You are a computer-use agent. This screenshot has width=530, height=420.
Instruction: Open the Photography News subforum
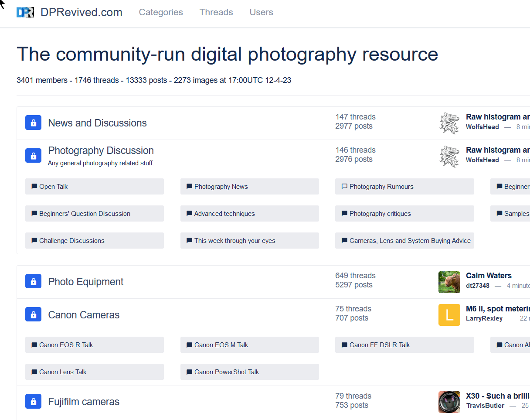coord(250,187)
